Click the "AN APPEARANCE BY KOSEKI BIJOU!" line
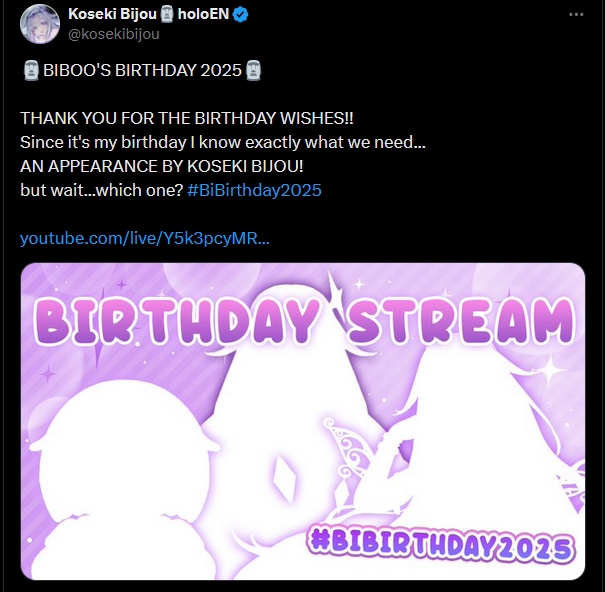The image size is (605, 592). point(162,166)
